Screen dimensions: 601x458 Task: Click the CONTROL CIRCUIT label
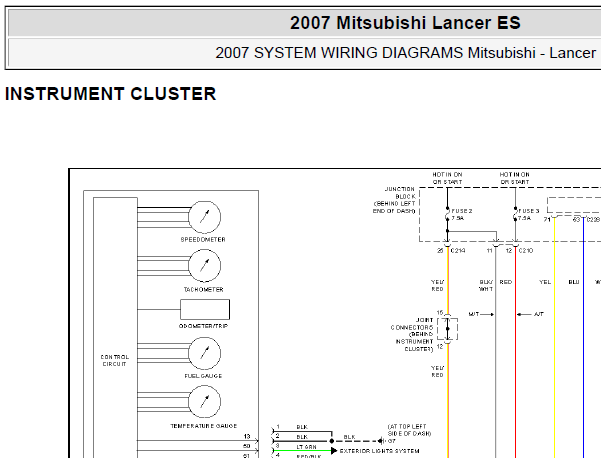click(x=115, y=360)
